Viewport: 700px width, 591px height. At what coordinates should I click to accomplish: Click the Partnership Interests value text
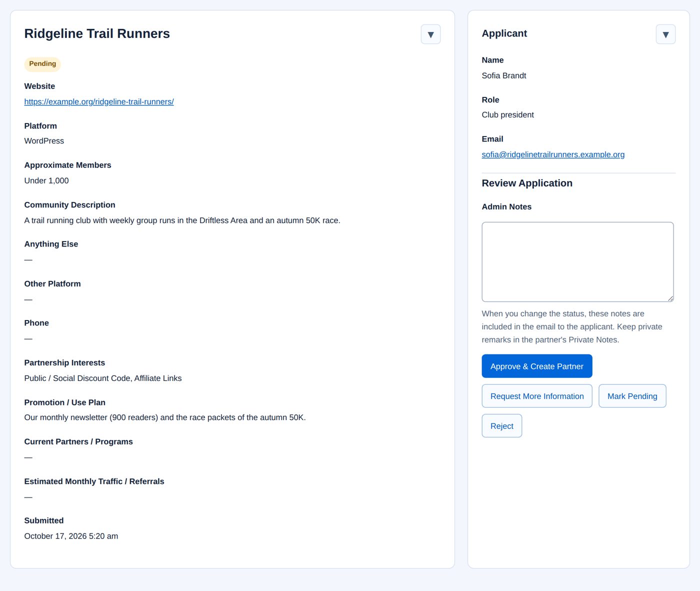pyautogui.click(x=103, y=378)
